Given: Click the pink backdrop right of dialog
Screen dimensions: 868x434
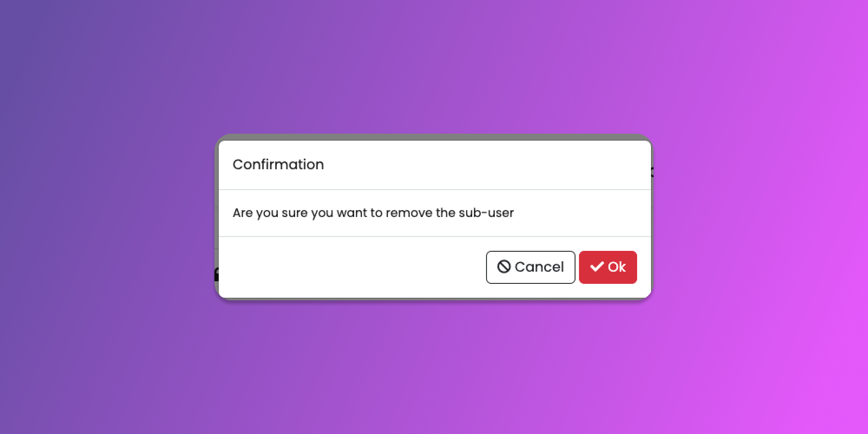Looking at the screenshot, I should point(759,217).
